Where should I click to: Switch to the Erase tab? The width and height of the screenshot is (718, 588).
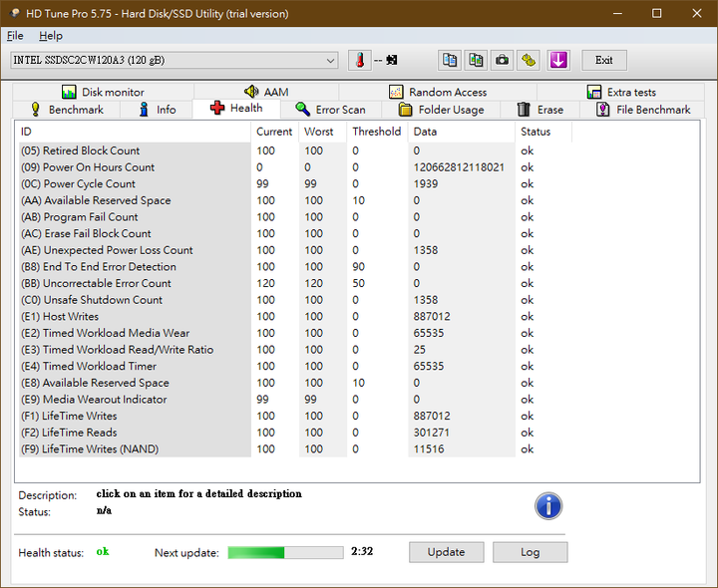(x=540, y=110)
